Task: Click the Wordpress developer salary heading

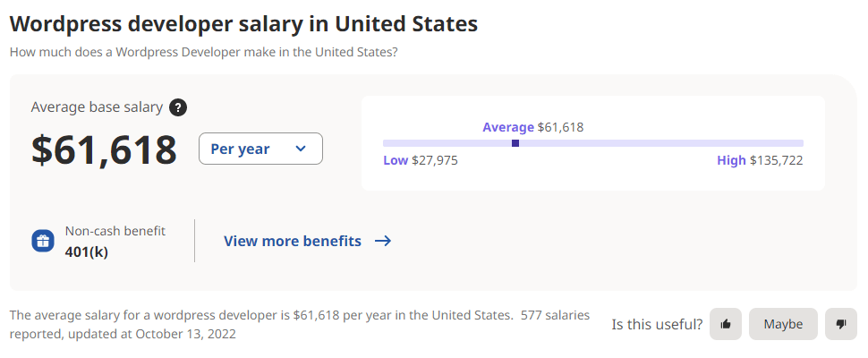Action: click(x=243, y=24)
